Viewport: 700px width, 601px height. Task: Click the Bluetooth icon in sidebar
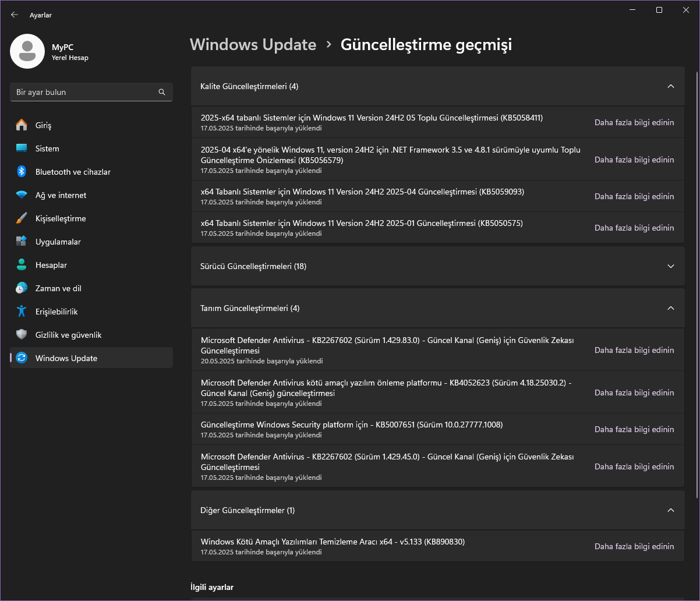pos(22,172)
